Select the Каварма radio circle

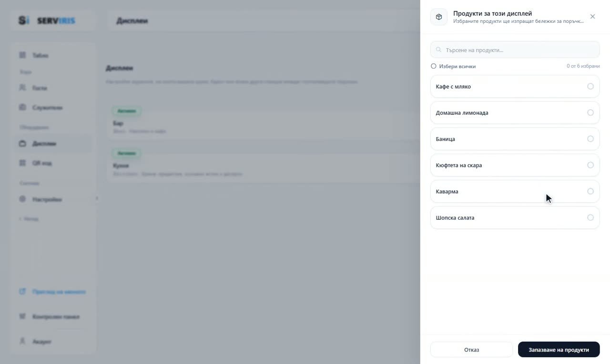[590, 191]
